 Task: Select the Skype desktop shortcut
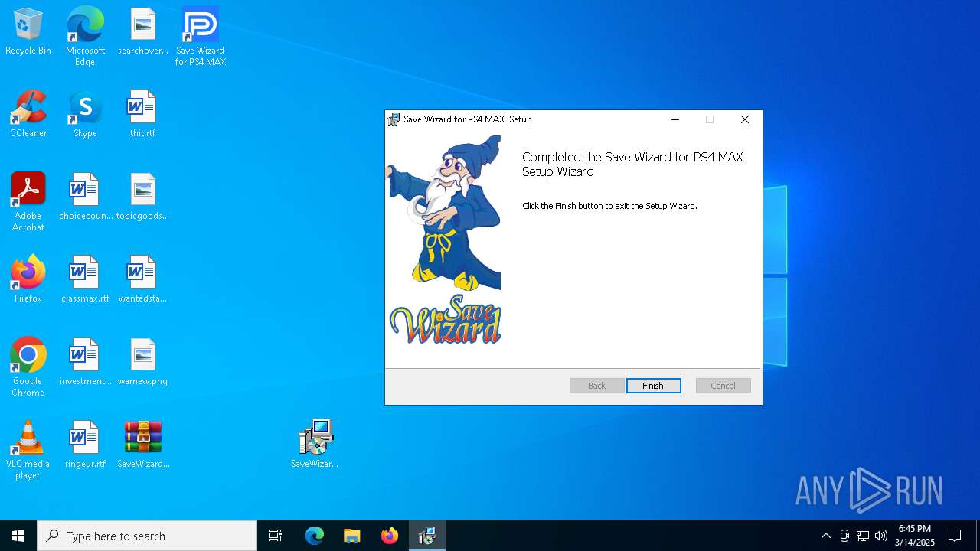(x=85, y=115)
